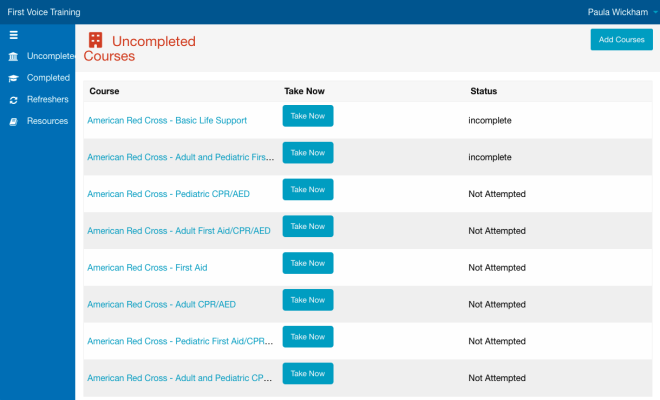
Task: Click Not Attempted status for Adult CPR/AED
Action: coord(497,304)
